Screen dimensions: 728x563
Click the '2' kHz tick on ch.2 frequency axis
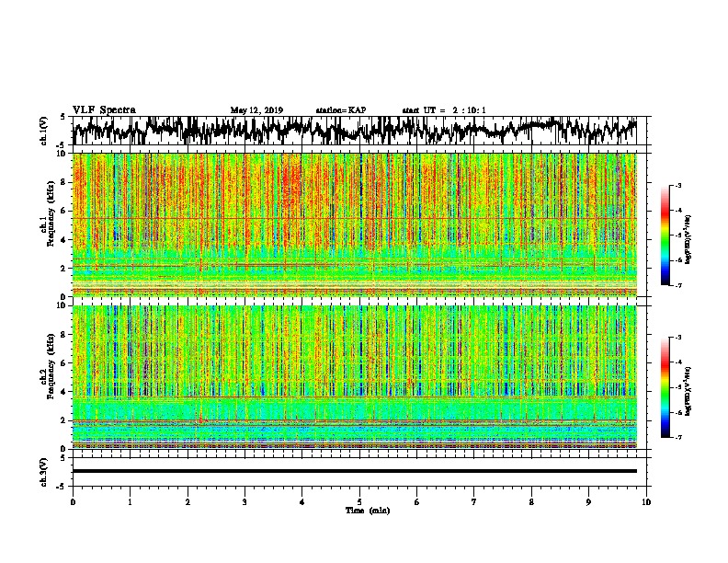pyautogui.click(x=64, y=420)
